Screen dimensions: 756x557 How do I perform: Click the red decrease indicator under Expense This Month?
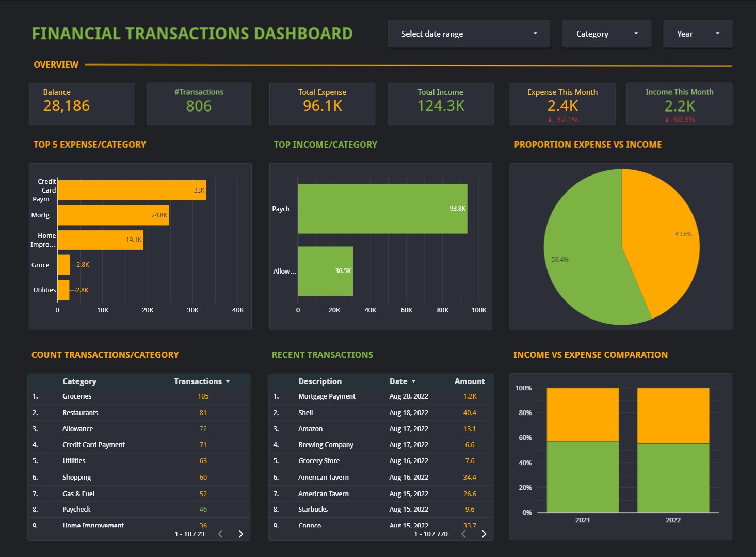[562, 119]
